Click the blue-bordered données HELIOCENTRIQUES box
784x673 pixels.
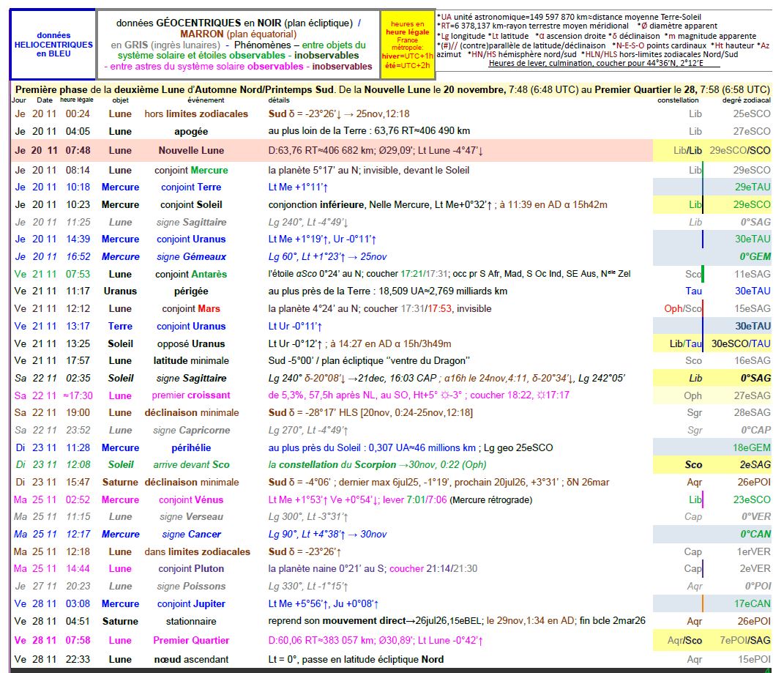(x=53, y=45)
